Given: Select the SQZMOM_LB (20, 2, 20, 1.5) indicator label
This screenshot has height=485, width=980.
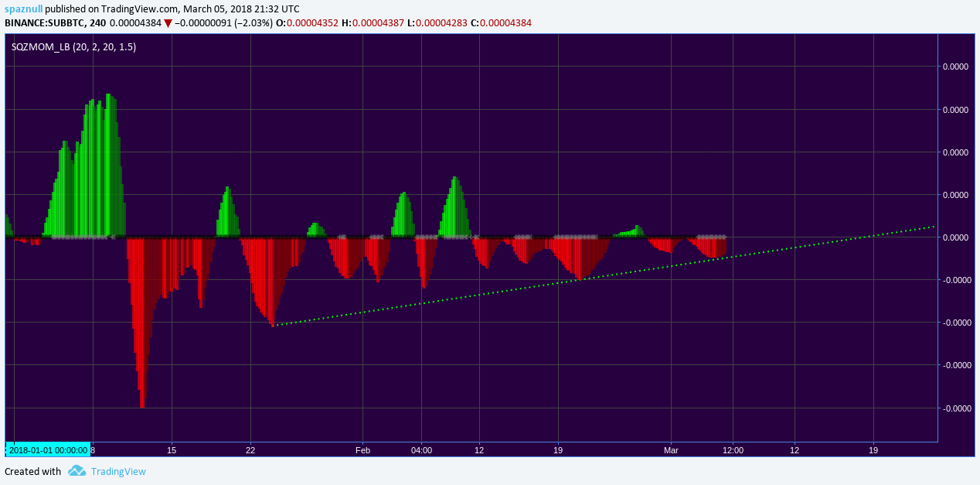Looking at the screenshot, I should click(x=74, y=47).
